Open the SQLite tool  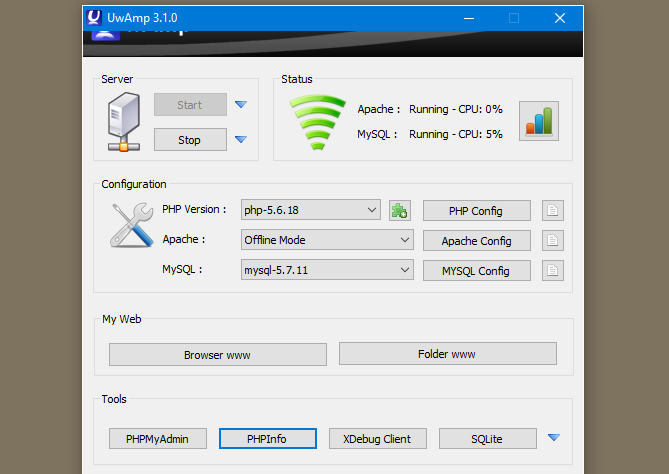(x=488, y=439)
